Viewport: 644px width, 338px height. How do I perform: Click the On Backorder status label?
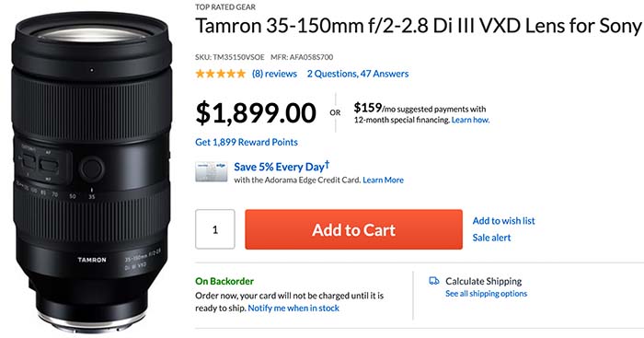tap(224, 281)
